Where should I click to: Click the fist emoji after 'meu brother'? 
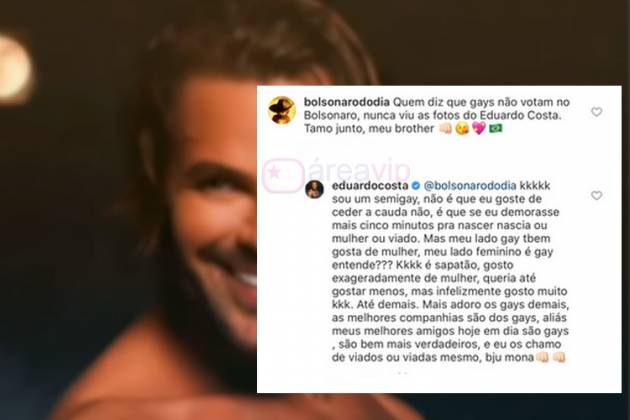pos(445,129)
